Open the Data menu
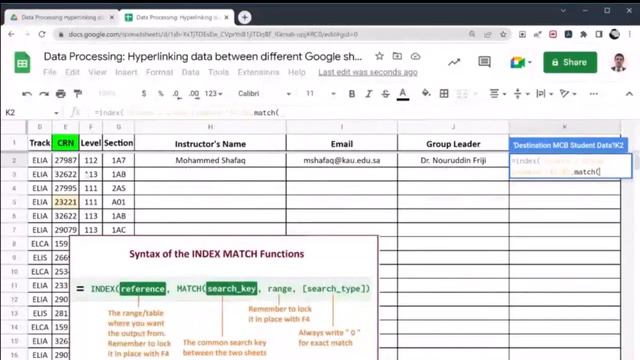This screenshot has width=640, height=360. coord(190,72)
